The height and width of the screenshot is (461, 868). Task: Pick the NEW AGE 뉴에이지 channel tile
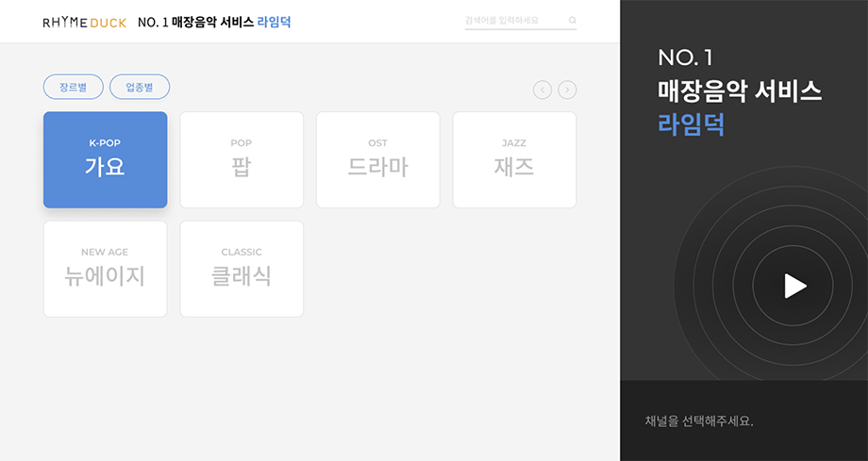[x=105, y=269]
